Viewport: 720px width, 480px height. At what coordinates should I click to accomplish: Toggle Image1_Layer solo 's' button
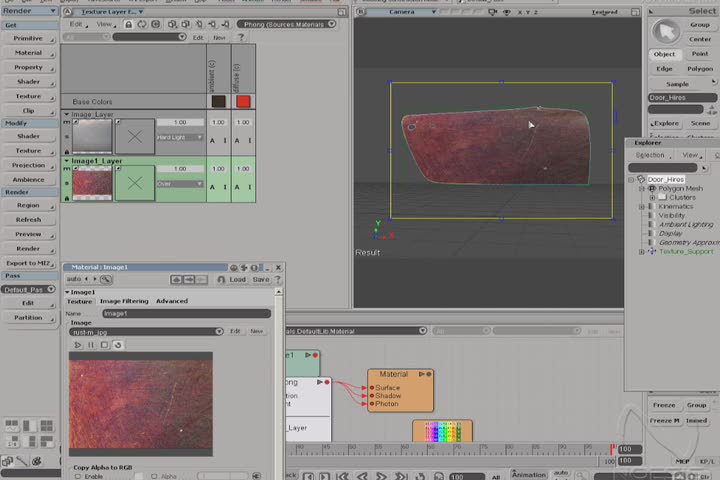(66, 183)
